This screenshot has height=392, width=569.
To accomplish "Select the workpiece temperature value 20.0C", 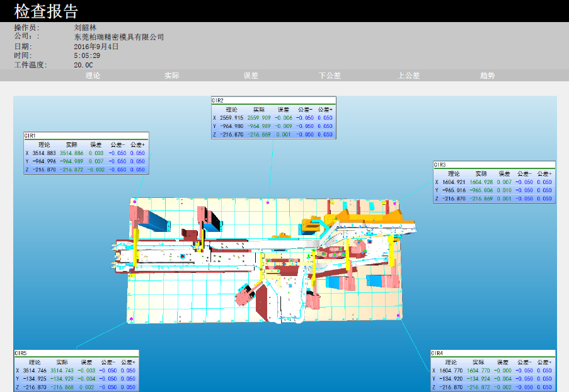I will tap(83, 65).
